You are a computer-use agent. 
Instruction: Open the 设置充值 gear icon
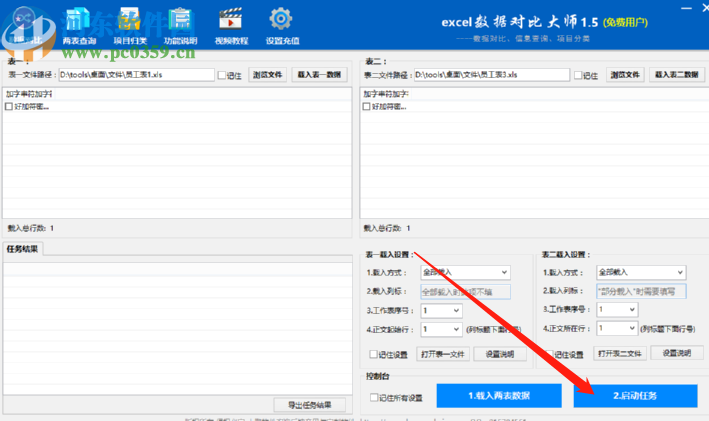point(282,26)
